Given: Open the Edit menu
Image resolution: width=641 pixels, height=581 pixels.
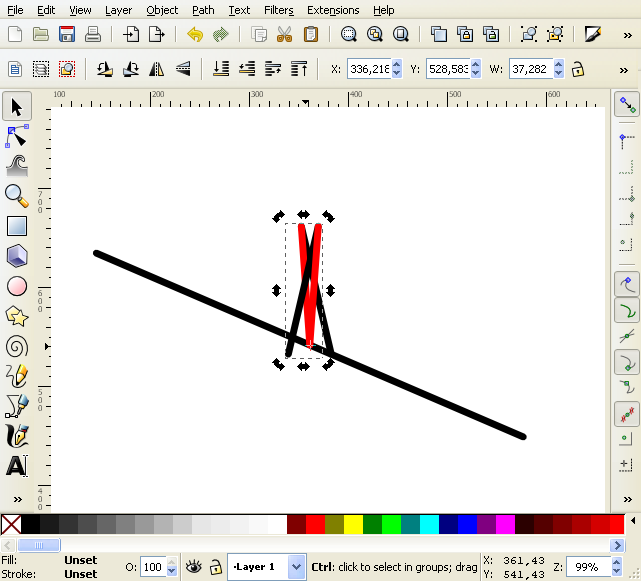Looking at the screenshot, I should 46,10.
